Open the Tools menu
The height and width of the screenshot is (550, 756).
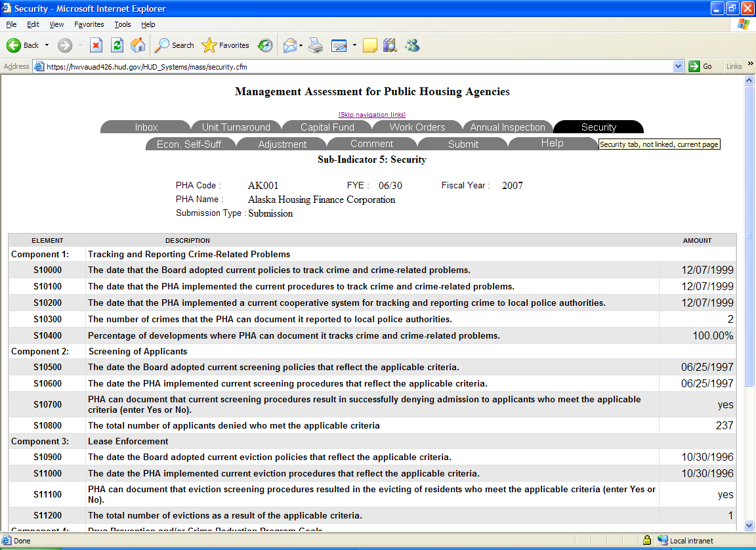(123, 24)
